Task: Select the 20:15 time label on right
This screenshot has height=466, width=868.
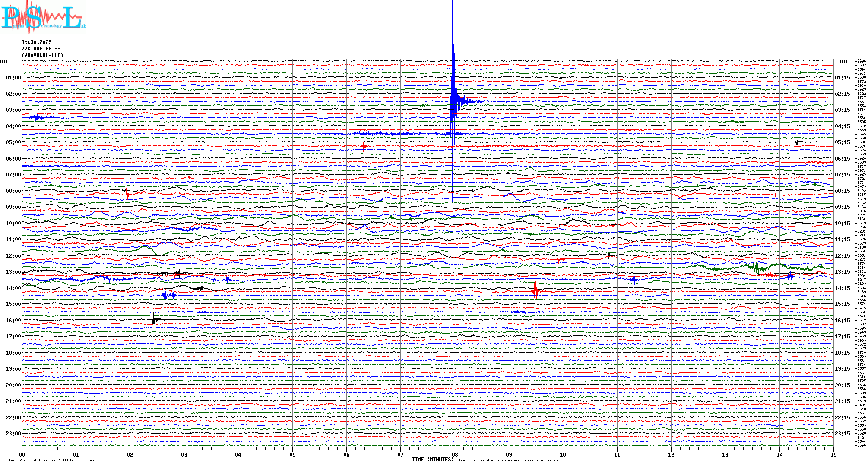Action: coord(842,385)
